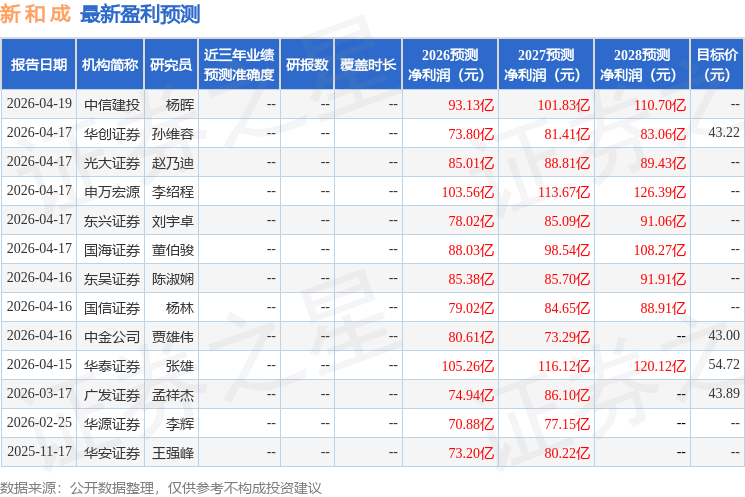This screenshot has width=745, height=497.
Task: Select the 2026-03-17 report date cell
Action: point(39,393)
